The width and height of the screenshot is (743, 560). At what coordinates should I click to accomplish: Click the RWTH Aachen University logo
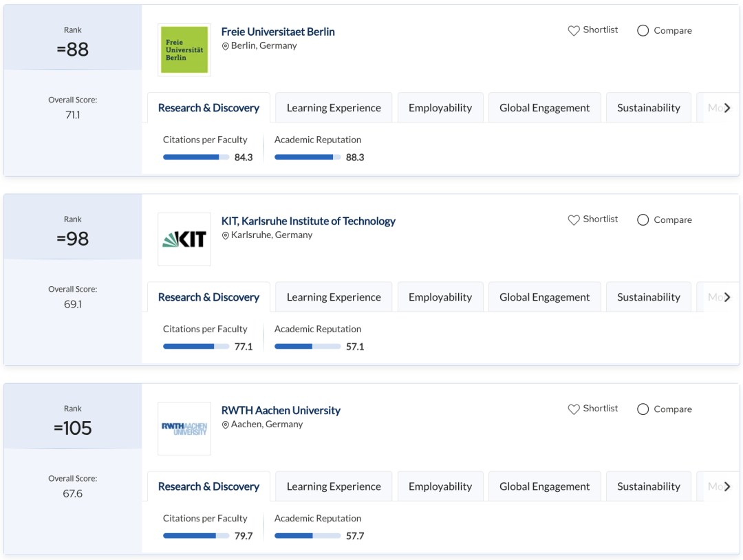pos(184,428)
